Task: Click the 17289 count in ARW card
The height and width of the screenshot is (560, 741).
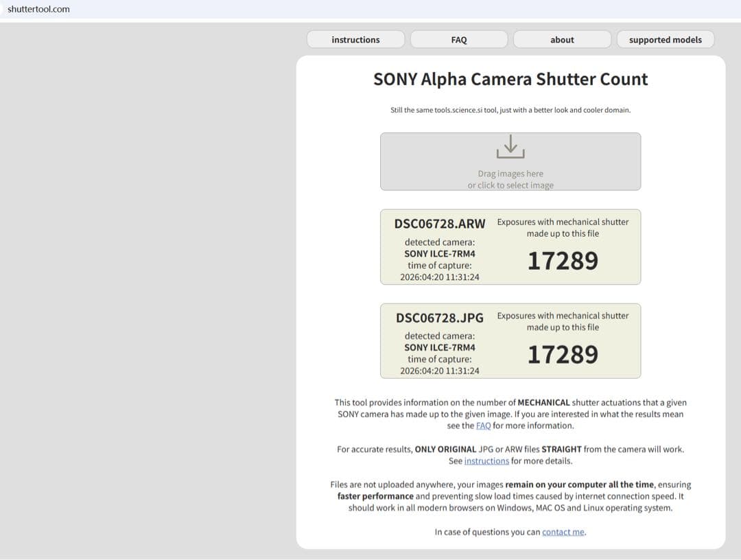Action: click(563, 261)
